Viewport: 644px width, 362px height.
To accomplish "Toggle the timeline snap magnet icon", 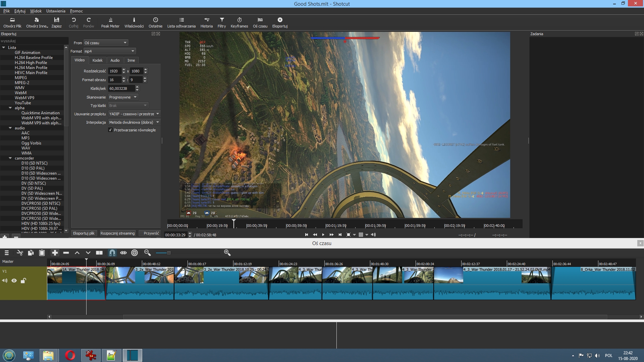I will tap(112, 253).
